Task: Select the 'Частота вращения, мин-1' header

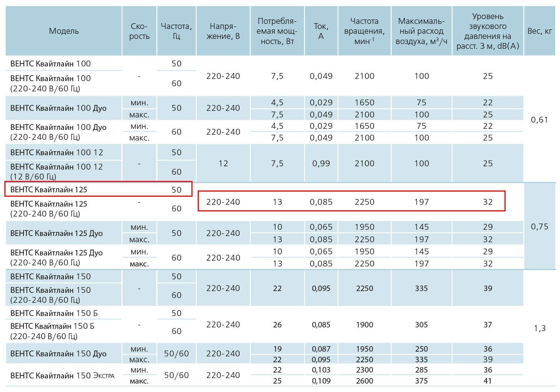Action: [x=364, y=31]
